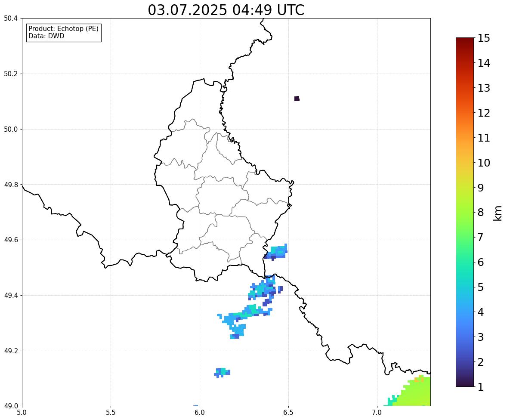Click the y-axis tick label "49.2"
Viewport: 507px width, 420px height.
coord(11,351)
